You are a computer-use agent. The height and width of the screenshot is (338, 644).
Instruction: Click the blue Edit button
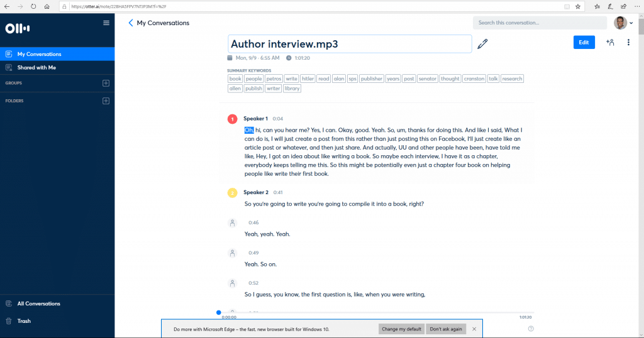coord(584,42)
